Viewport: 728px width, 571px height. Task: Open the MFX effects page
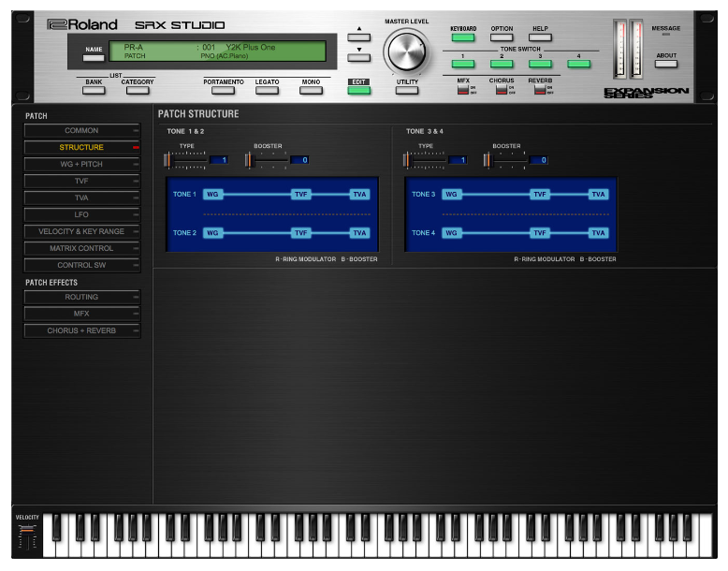(x=81, y=314)
